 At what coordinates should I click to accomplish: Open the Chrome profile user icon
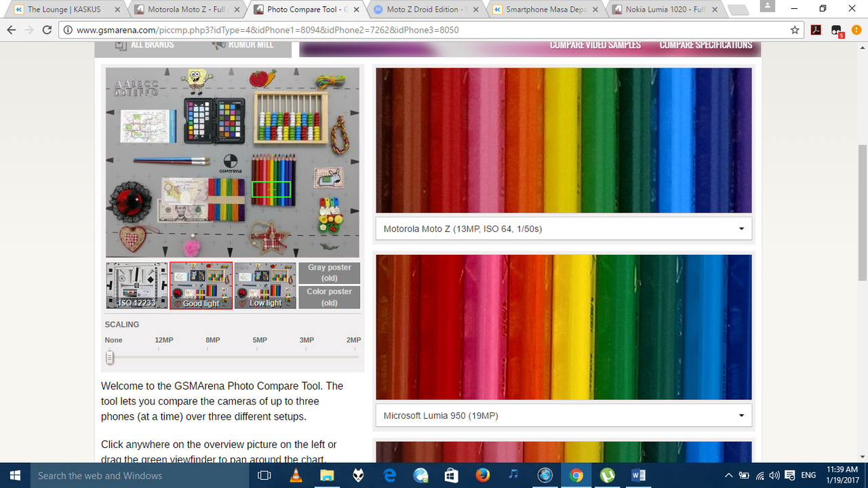pyautogui.click(x=767, y=5)
